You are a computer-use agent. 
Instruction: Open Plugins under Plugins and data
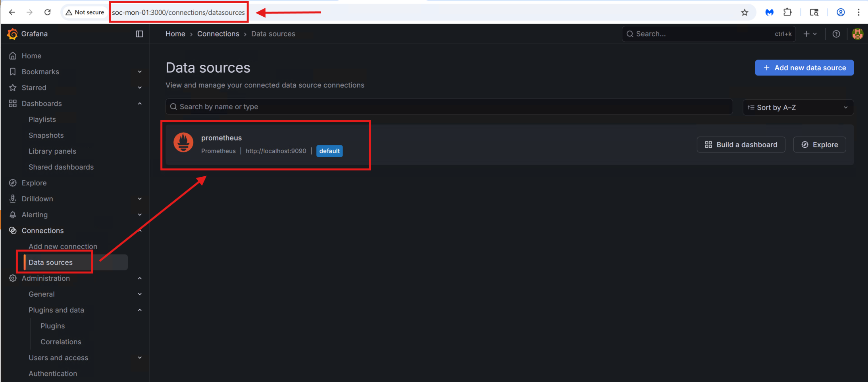point(52,326)
